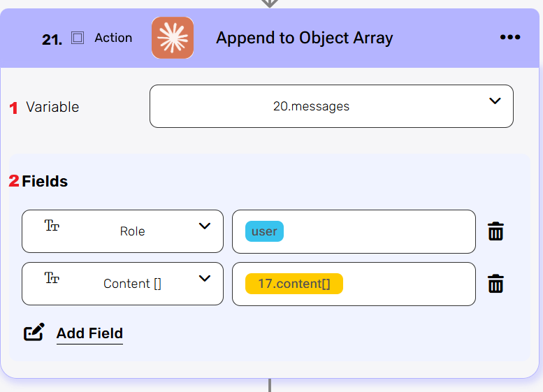Click the step number 21 label
This screenshot has height=392, width=543.
coord(52,40)
